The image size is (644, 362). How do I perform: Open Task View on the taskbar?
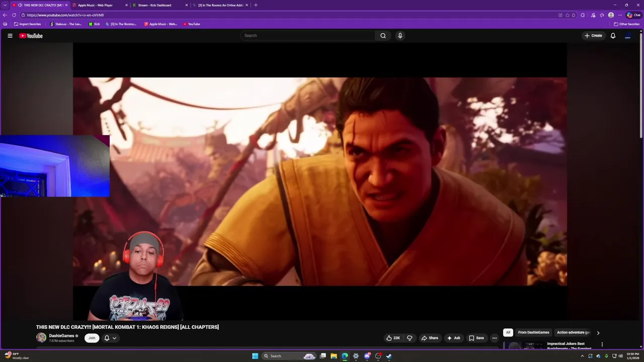(323, 356)
